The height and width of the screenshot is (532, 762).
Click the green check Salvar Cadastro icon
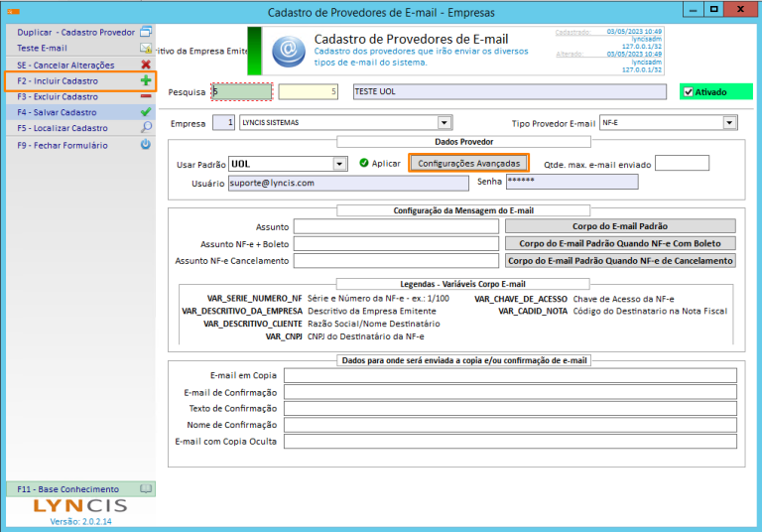click(146, 112)
